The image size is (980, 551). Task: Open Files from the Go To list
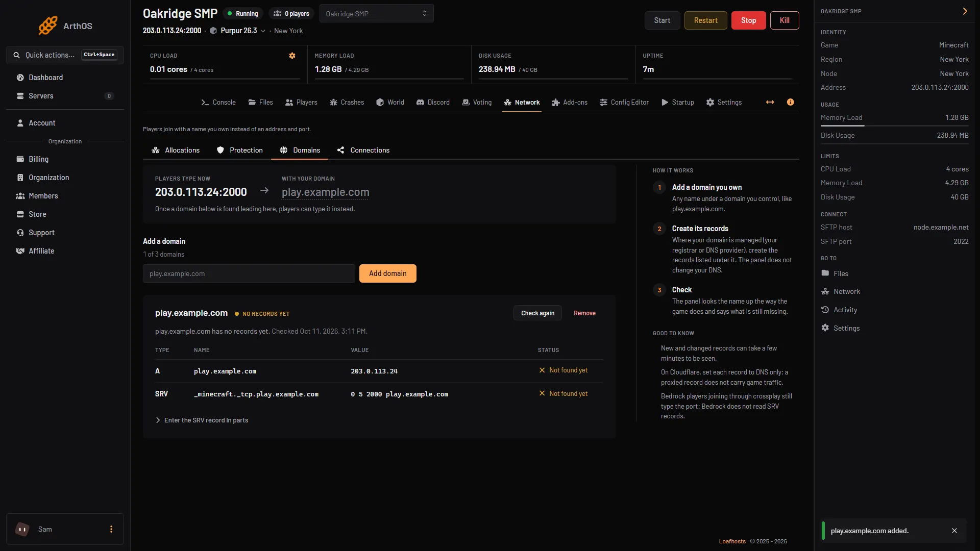835,273
